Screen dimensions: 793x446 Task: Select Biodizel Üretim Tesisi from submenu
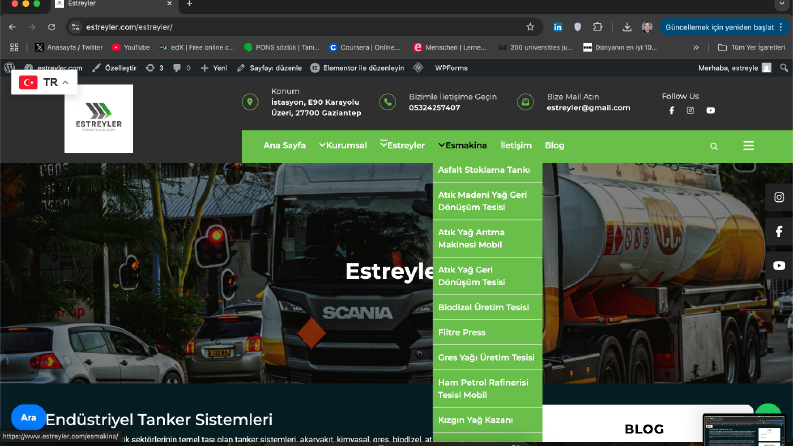pyautogui.click(x=488, y=307)
